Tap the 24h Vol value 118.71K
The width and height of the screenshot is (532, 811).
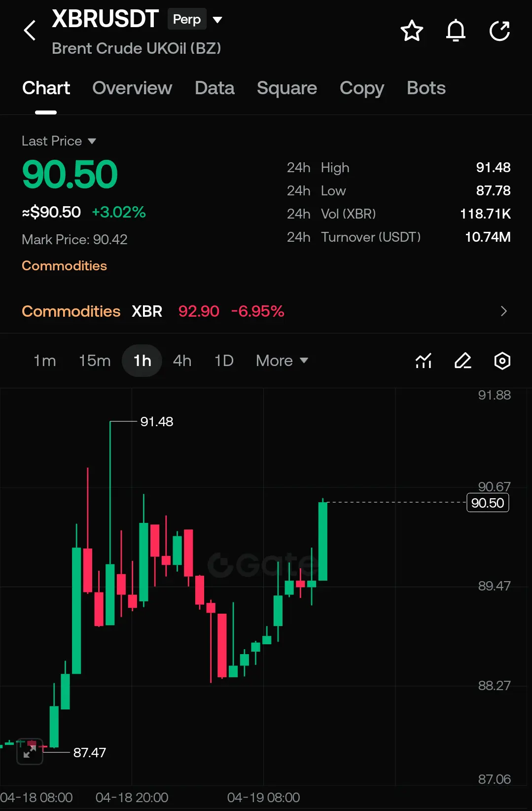tap(485, 214)
